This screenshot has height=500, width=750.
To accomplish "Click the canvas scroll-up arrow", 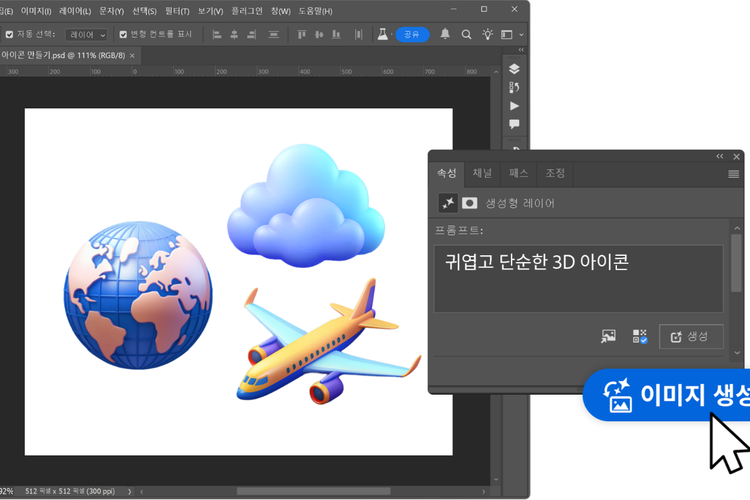I will [x=496, y=72].
